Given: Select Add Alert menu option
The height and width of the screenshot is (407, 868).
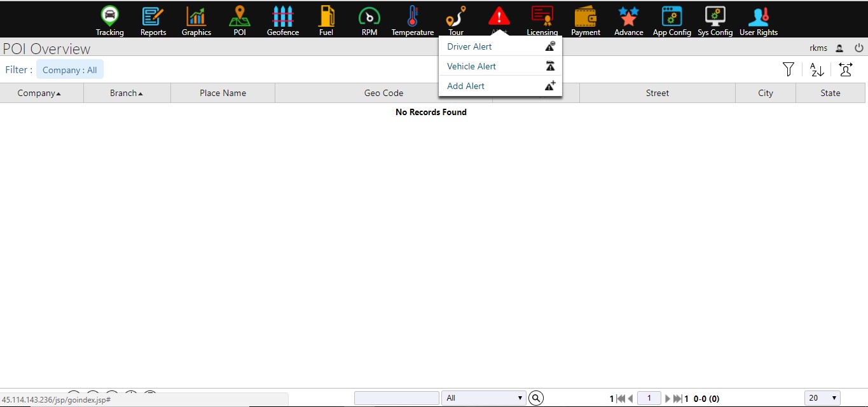Looking at the screenshot, I should [x=465, y=86].
